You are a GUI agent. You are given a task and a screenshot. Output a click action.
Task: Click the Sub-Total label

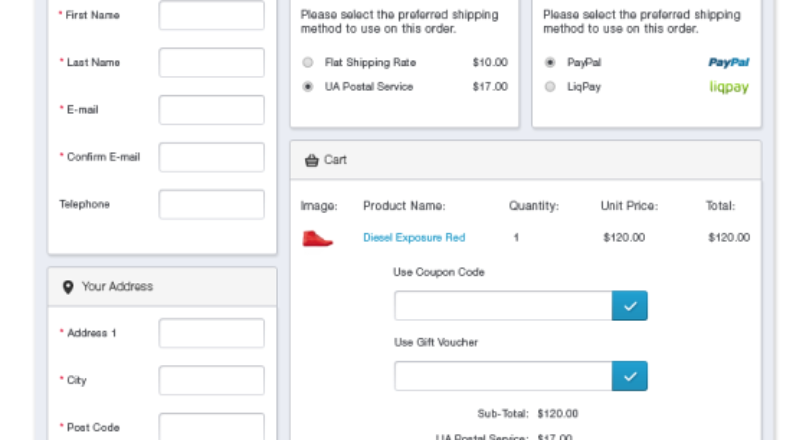coord(503,413)
